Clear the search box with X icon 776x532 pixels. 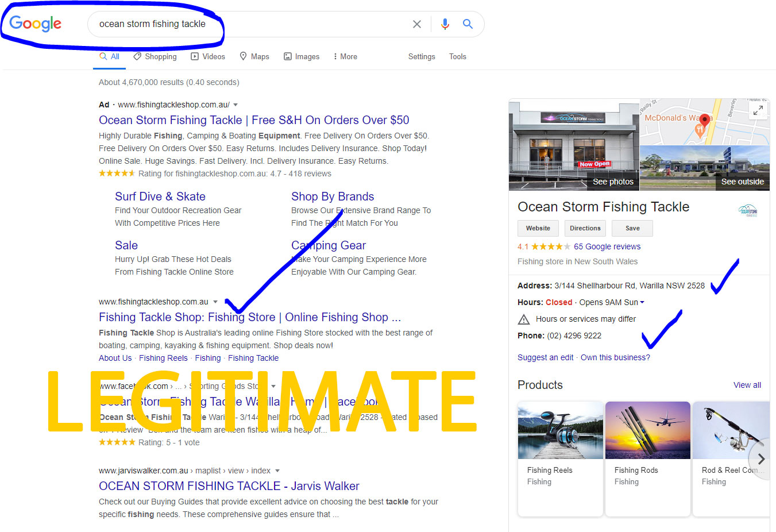[417, 24]
